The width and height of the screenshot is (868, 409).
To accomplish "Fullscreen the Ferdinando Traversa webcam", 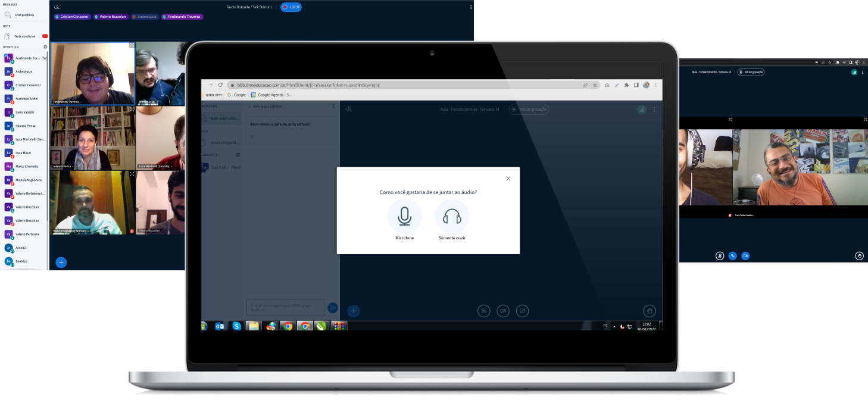I will pos(132,45).
